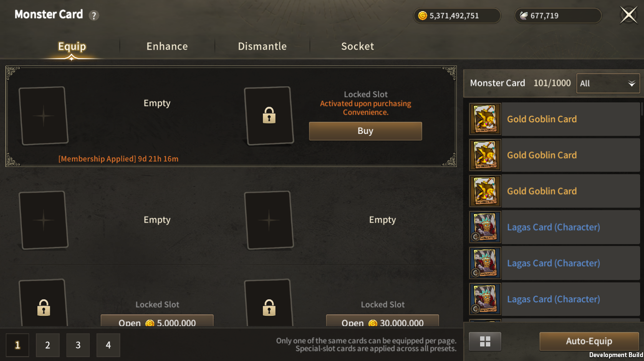644x361 pixels.
Task: Switch to the Dismantle tab
Action: pos(262,47)
